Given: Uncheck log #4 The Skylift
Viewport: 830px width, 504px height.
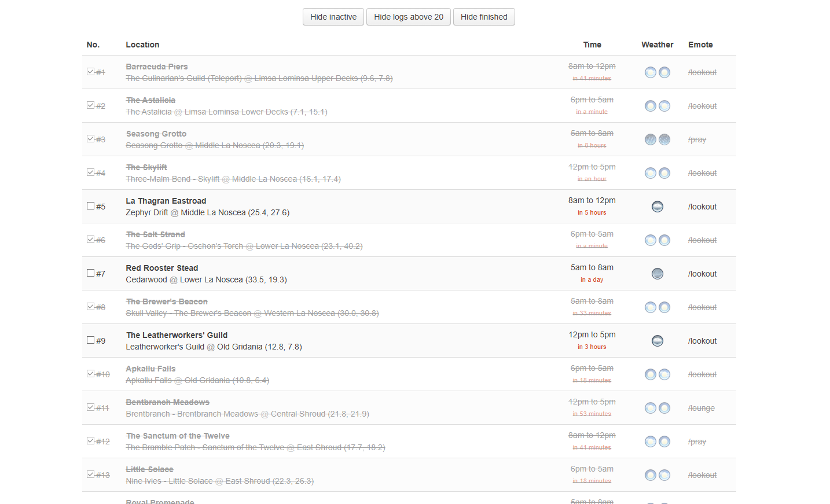Looking at the screenshot, I should tap(90, 172).
